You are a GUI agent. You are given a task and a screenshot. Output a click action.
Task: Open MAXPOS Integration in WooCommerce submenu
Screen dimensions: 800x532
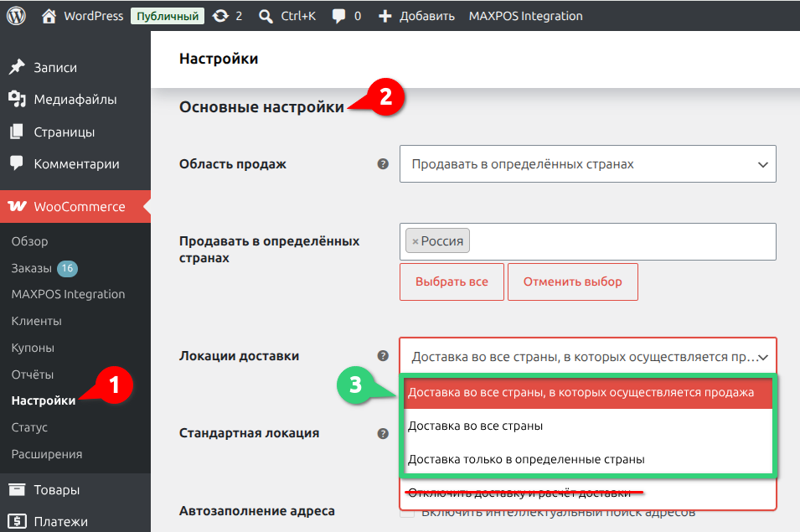[x=68, y=294]
